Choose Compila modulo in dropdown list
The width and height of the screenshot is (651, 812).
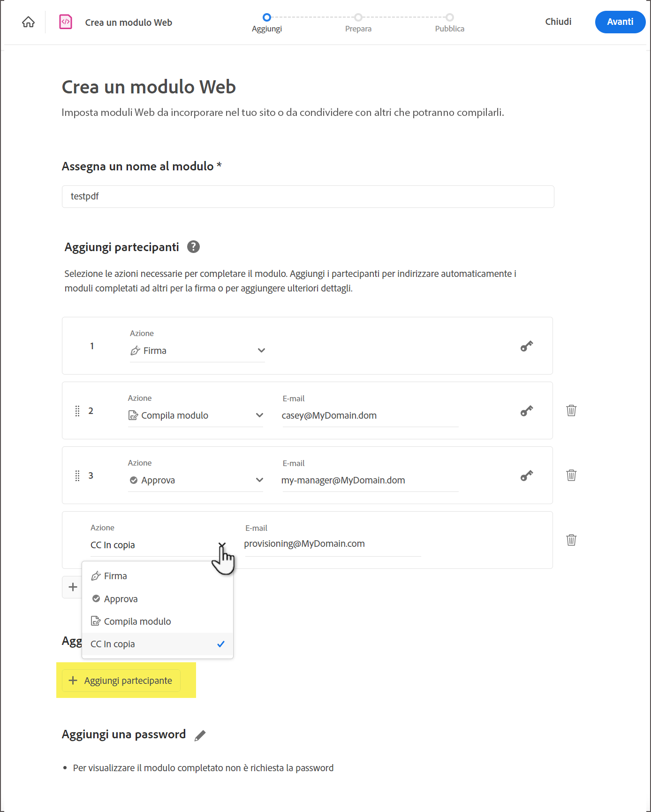point(137,621)
